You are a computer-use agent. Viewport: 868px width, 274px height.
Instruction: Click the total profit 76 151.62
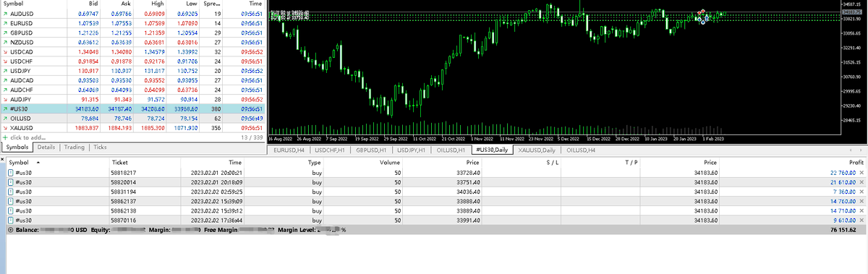[x=843, y=229]
